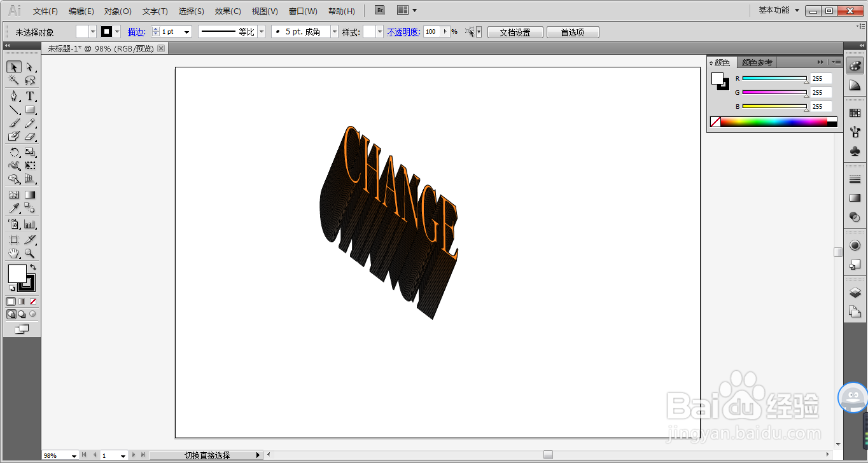Select the Direct Selection tool
The height and width of the screenshot is (463, 868).
point(29,67)
